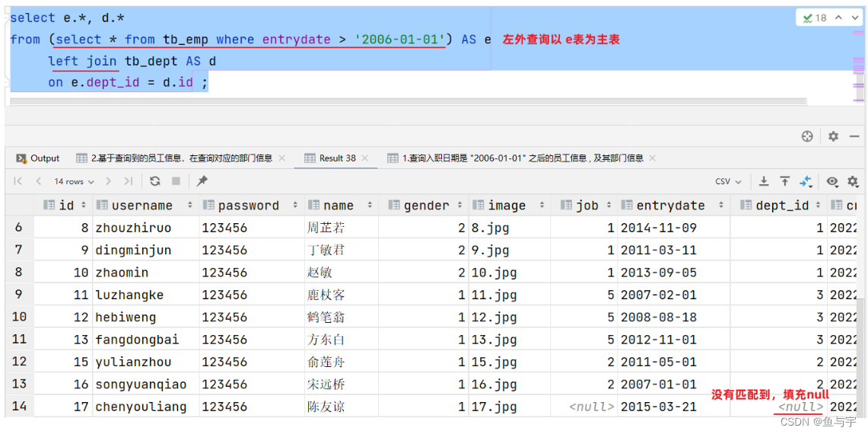Click the cell 'hebiweng'
Screen dimensions: 868x434
(x=145, y=318)
